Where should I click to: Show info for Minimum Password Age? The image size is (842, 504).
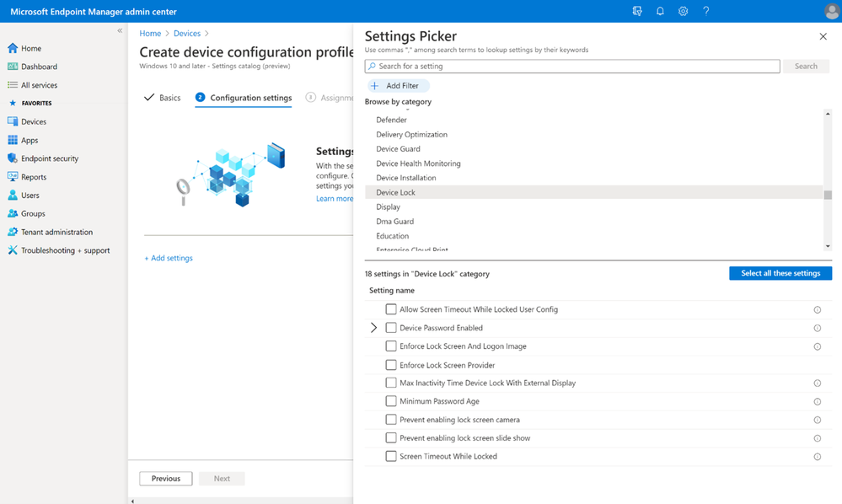pos(818,401)
